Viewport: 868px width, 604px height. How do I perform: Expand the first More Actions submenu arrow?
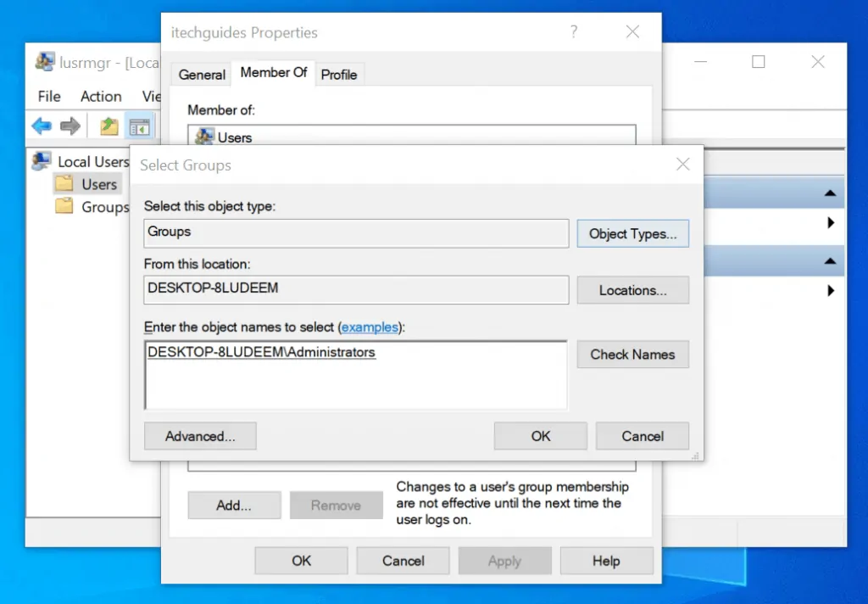click(831, 223)
